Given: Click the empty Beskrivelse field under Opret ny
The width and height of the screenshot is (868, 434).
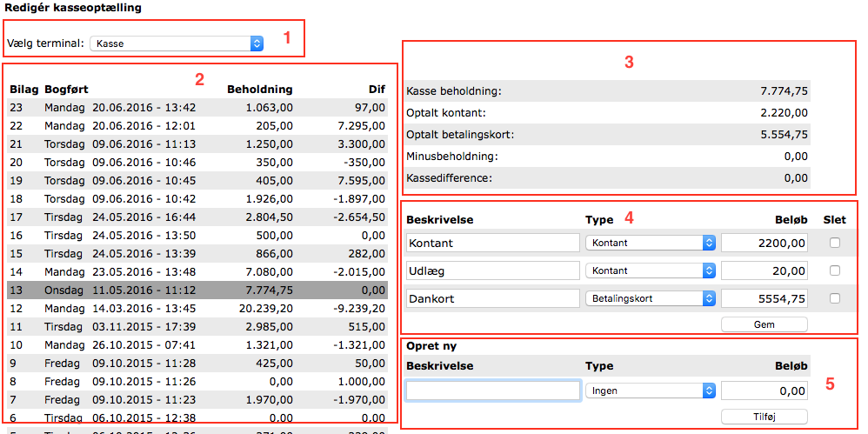Looking at the screenshot, I should pos(493,391).
